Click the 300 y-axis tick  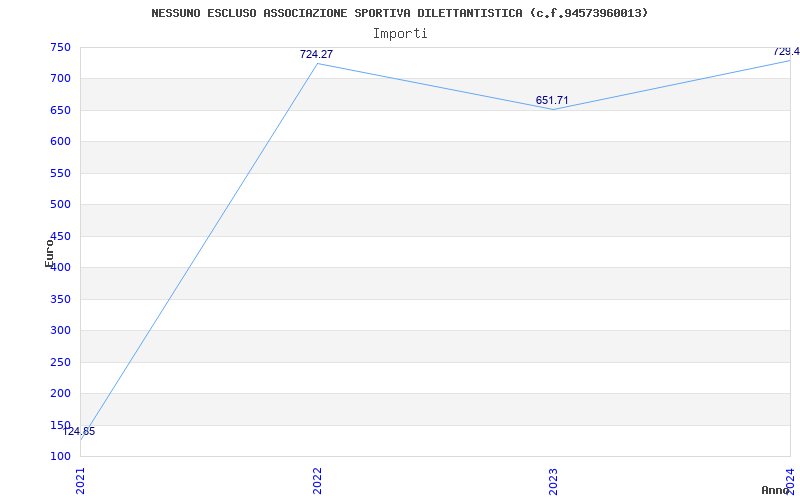[x=60, y=331]
